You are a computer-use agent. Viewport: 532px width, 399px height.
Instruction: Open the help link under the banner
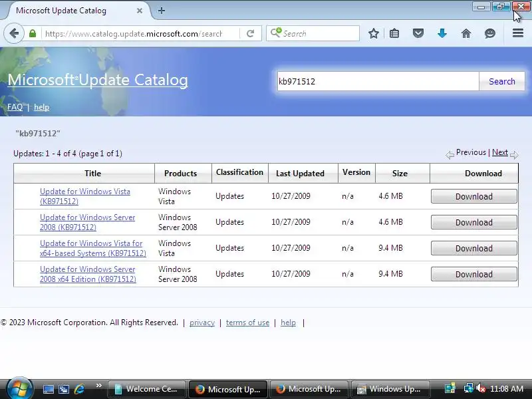coord(41,107)
